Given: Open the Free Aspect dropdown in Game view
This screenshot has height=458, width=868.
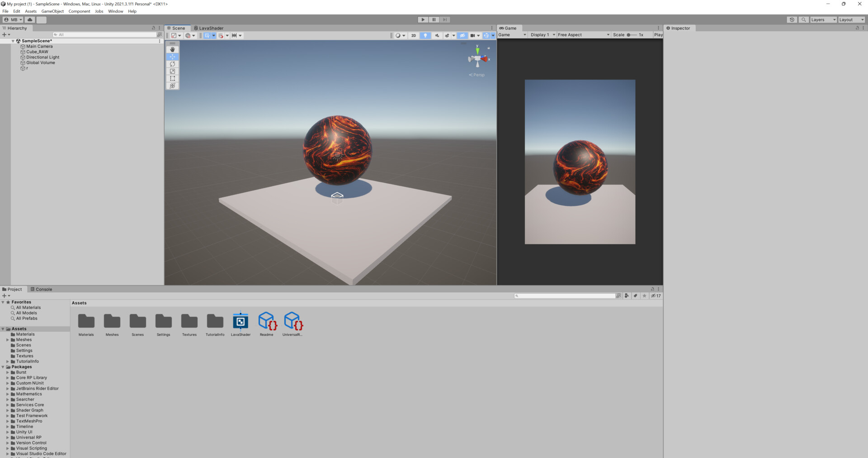Looking at the screenshot, I should pyautogui.click(x=583, y=34).
